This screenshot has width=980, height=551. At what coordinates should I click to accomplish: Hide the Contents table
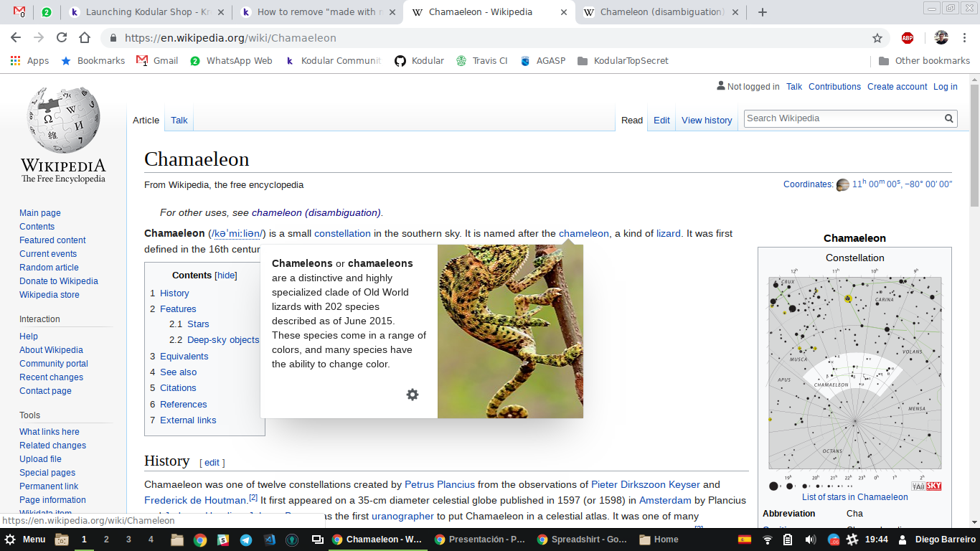(226, 275)
